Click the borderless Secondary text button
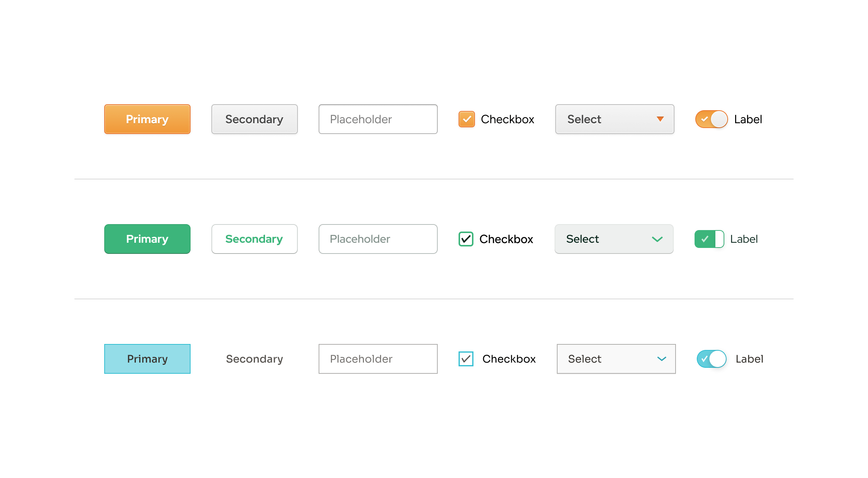 click(254, 359)
